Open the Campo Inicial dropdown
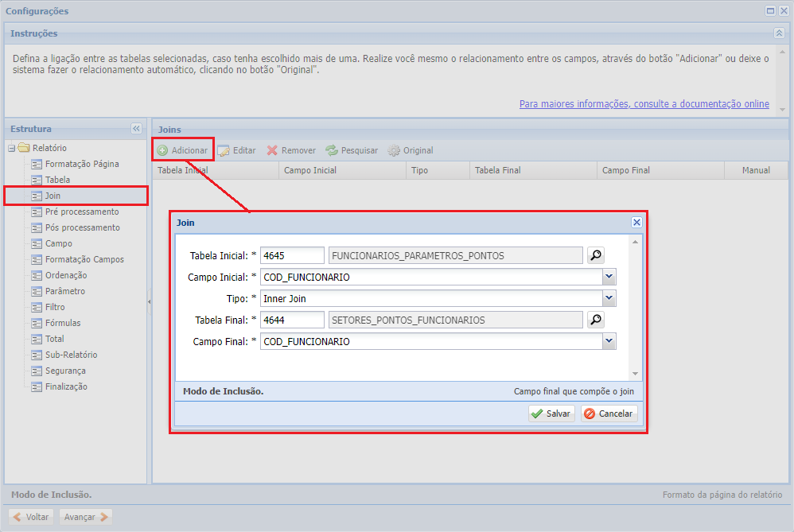This screenshot has width=794, height=532. click(609, 278)
